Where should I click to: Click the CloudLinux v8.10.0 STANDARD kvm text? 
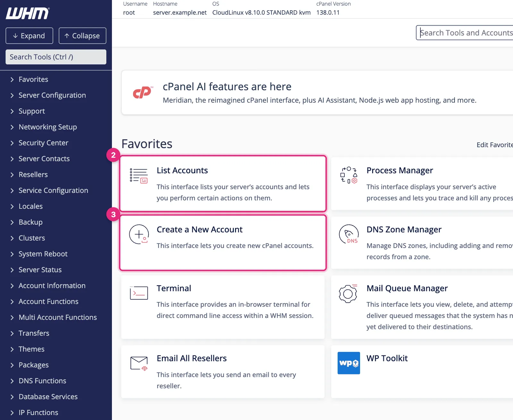pyautogui.click(x=261, y=13)
